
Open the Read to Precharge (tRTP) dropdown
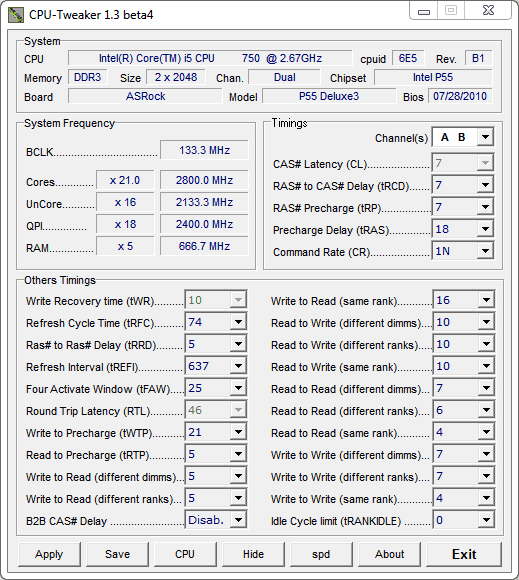click(x=216, y=454)
